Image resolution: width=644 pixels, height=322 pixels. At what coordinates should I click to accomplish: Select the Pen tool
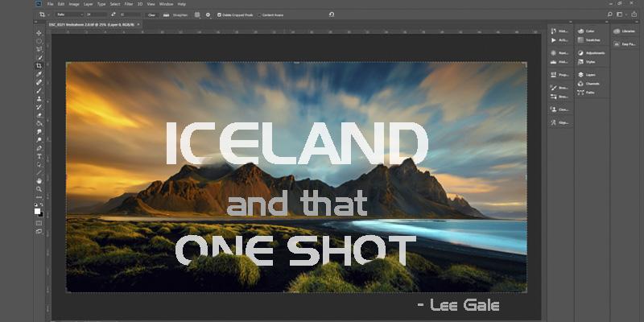(39, 148)
